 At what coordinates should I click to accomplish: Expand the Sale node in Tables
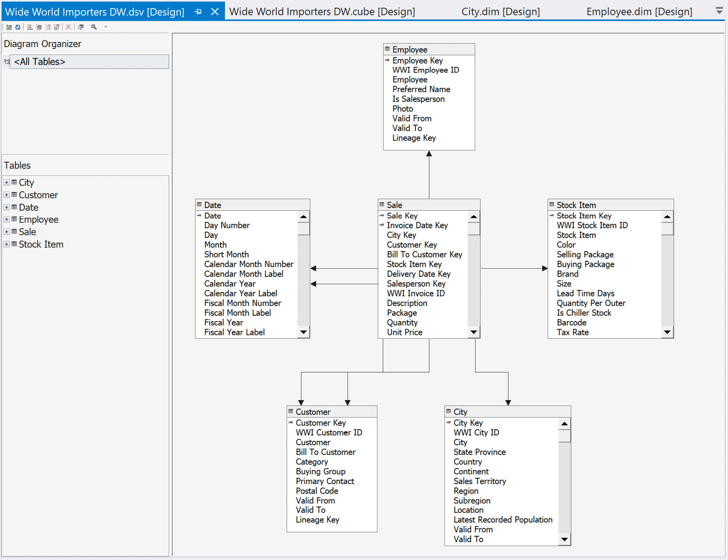tap(7, 232)
